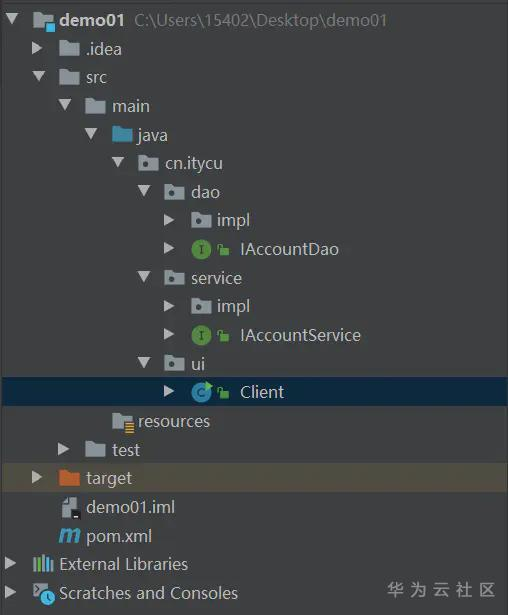Click the demo01.iml file icon

pos(71,508)
